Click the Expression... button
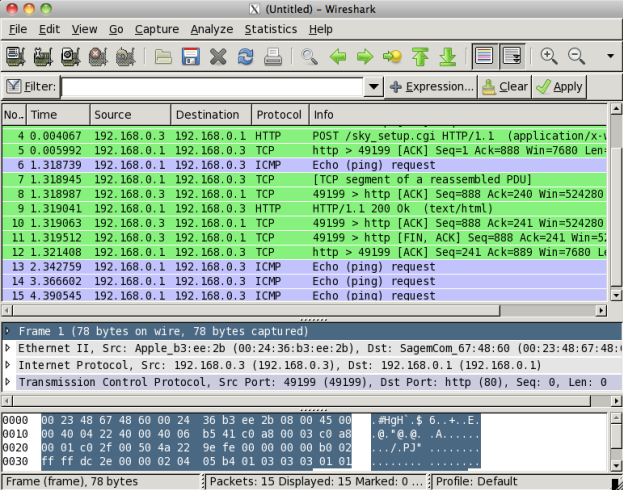 431,86
